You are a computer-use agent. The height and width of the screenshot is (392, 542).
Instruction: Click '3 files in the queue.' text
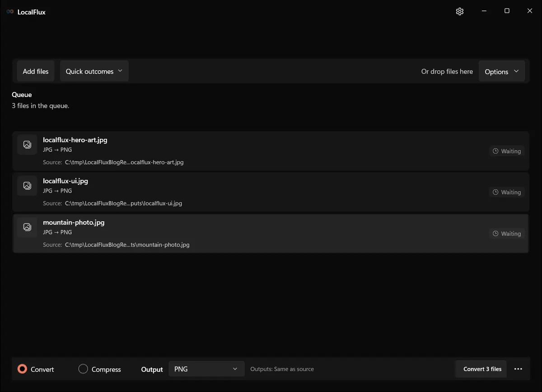click(41, 106)
